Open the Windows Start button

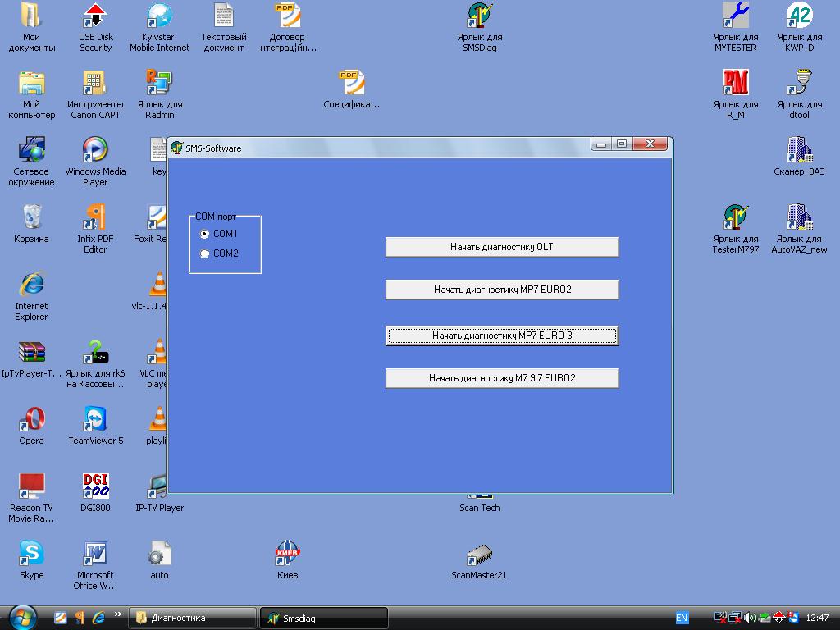tap(22, 619)
